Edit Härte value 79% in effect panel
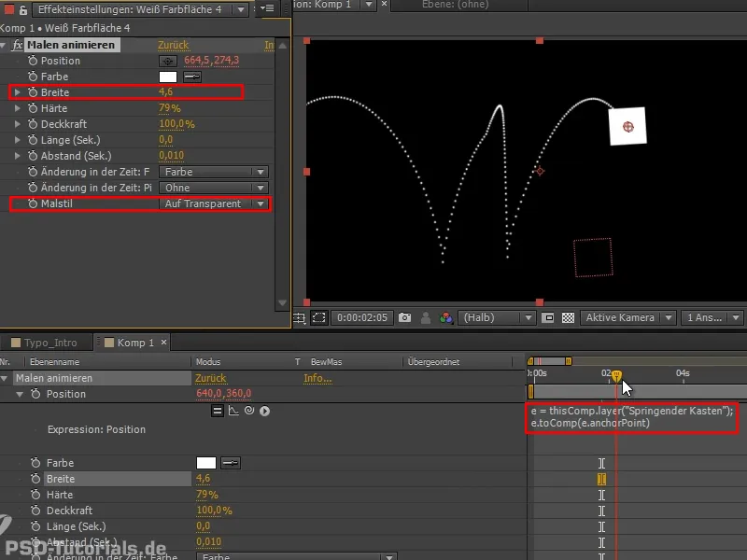Image resolution: width=747 pixels, height=560 pixels. (170, 108)
